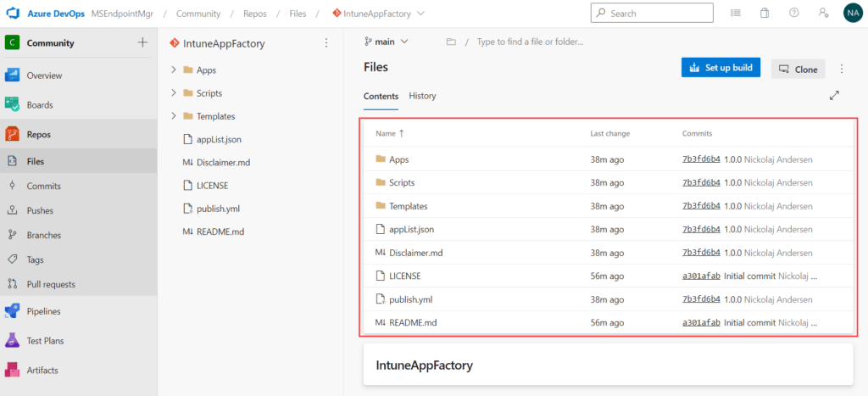Viewport: 868px width, 396px height.
Task: Open Pull requests under Repos
Action: tap(78, 284)
